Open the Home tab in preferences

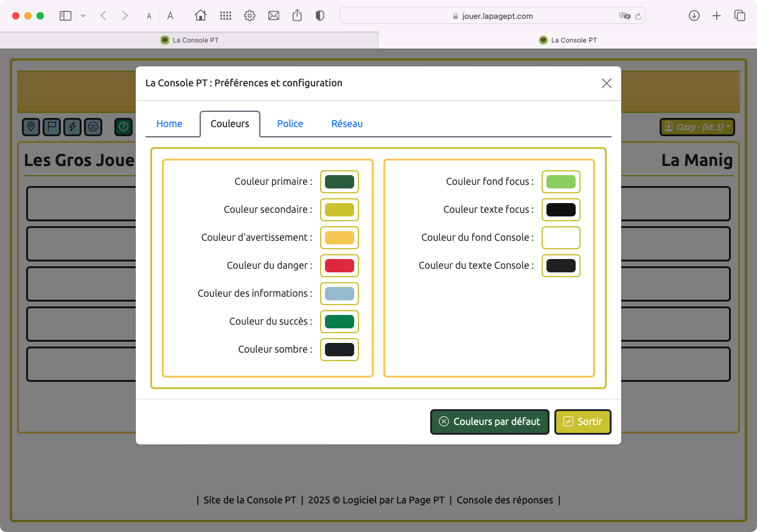point(169,124)
